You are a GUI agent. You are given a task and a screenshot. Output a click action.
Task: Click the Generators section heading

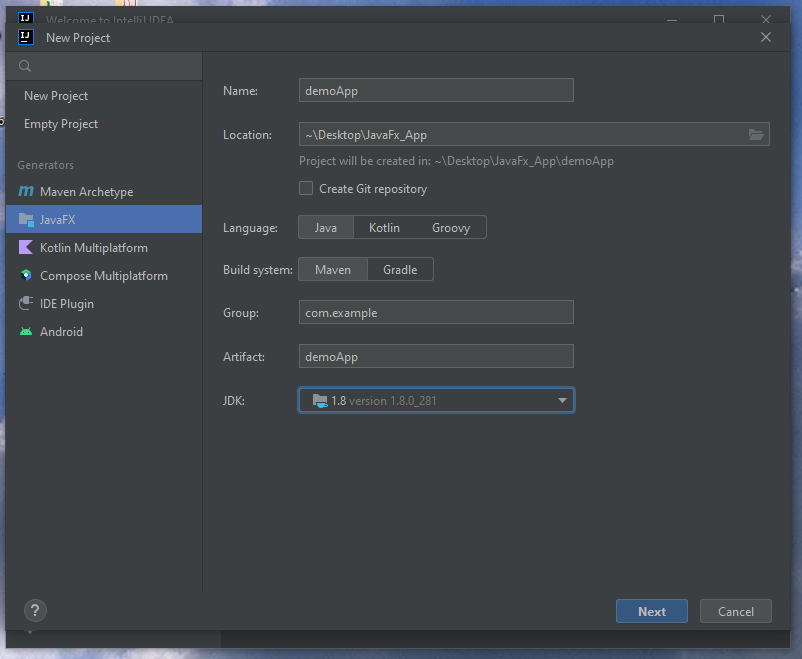point(46,165)
